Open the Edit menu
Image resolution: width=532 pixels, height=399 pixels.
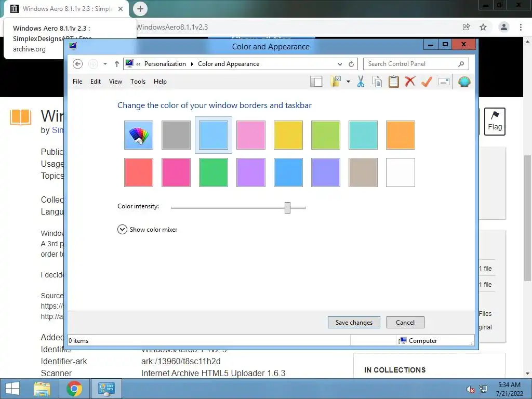[96, 82]
